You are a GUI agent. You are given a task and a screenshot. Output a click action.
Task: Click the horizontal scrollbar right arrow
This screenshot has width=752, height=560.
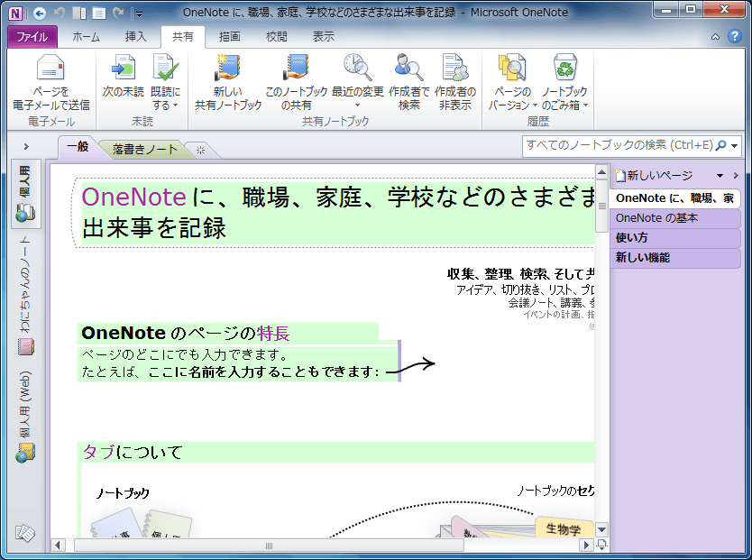point(586,546)
